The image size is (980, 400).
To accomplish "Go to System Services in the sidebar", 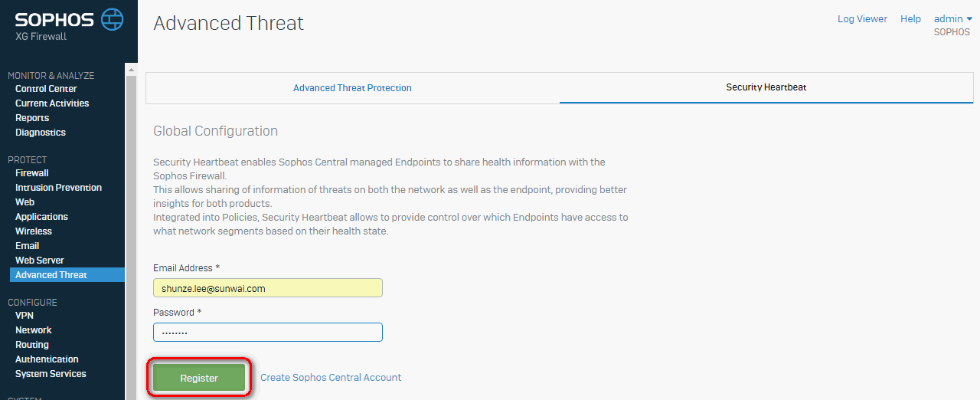I will coord(51,374).
